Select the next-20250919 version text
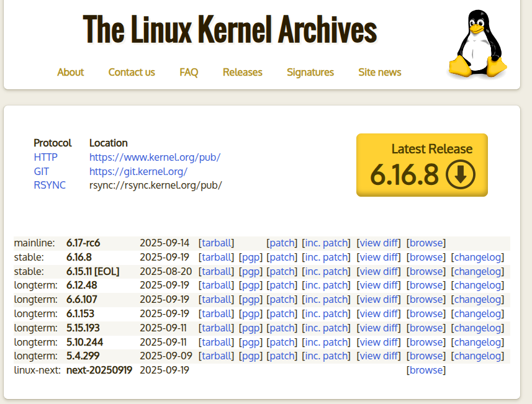The width and height of the screenshot is (532, 404). pyautogui.click(x=99, y=370)
